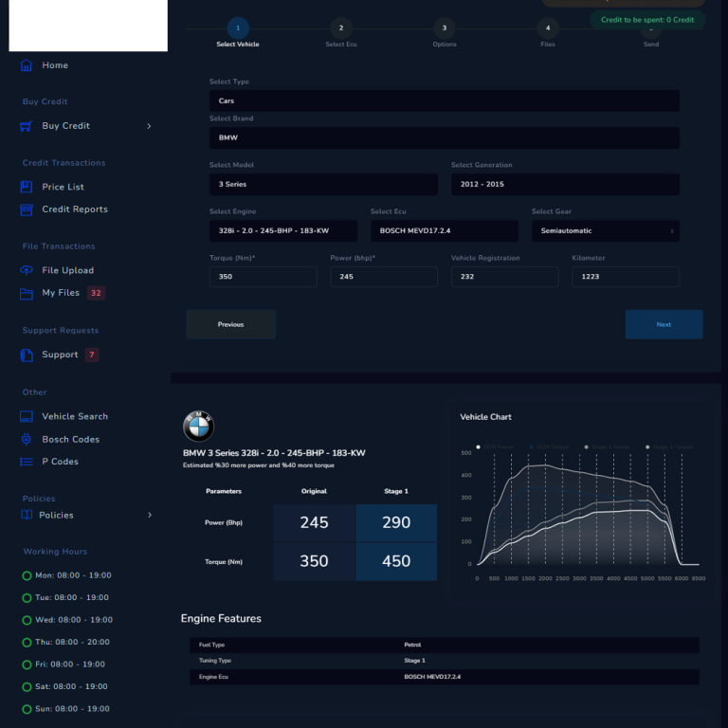Click the Vehicle Chart heading

click(485, 417)
